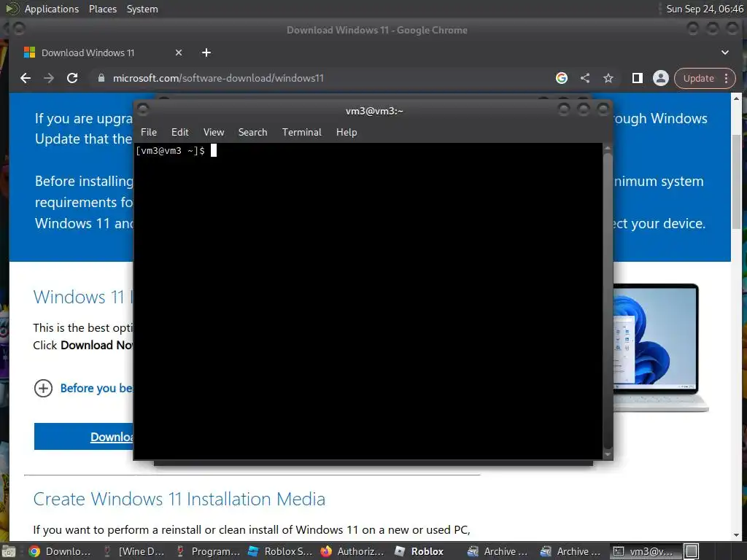Open terminal File menu
This screenshot has width=747, height=560.
click(x=149, y=133)
